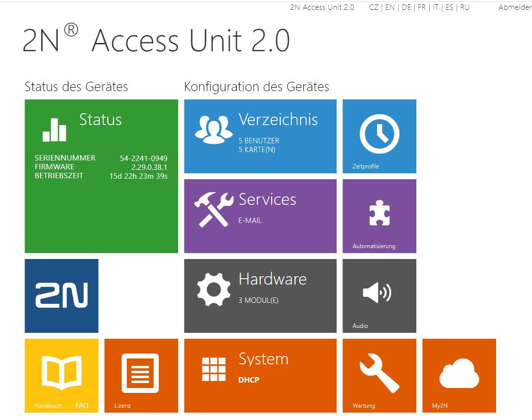Switch language to EN
Screen dimensions: 532x420
(x=390, y=7)
